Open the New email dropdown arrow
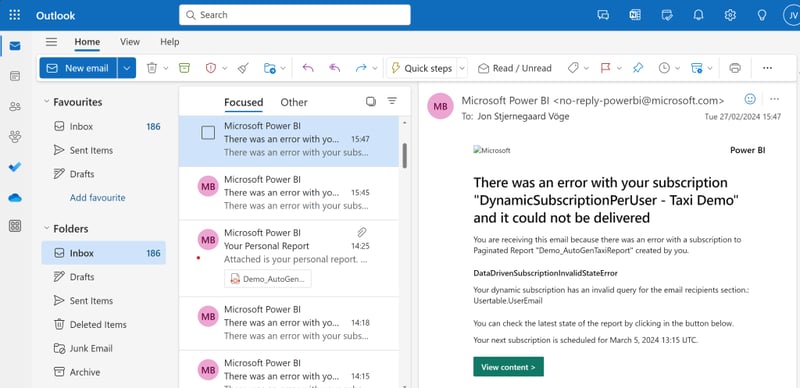This screenshot has width=800, height=388. (127, 68)
